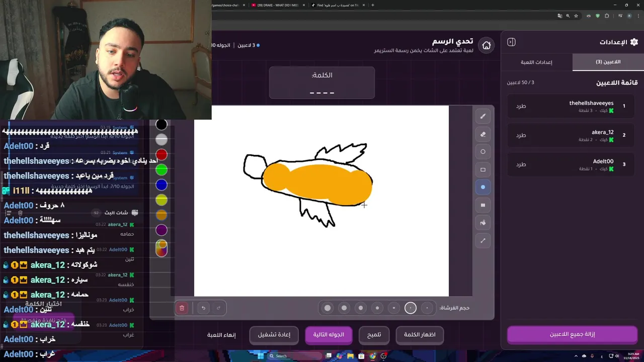The width and height of the screenshot is (644, 362).
Task: Pick the purple color swatch
Action: tap(162, 230)
